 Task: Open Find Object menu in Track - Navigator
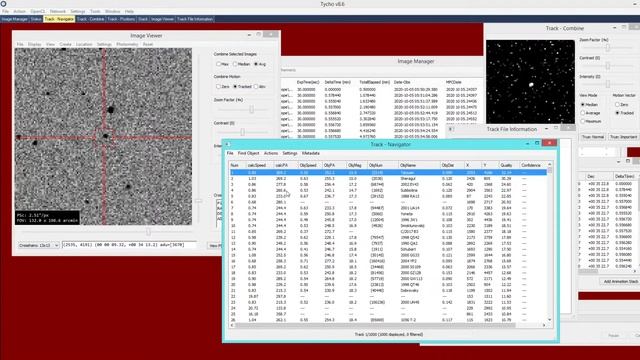coord(248,153)
